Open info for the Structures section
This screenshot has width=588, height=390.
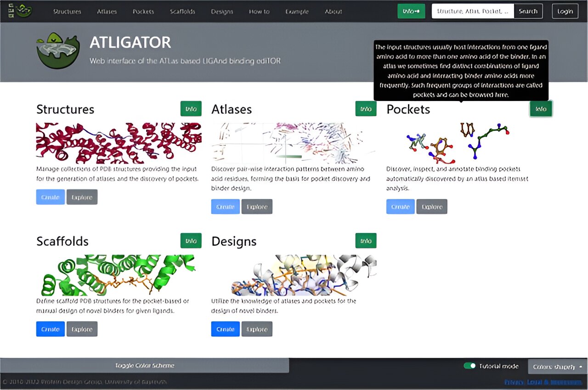coord(191,109)
